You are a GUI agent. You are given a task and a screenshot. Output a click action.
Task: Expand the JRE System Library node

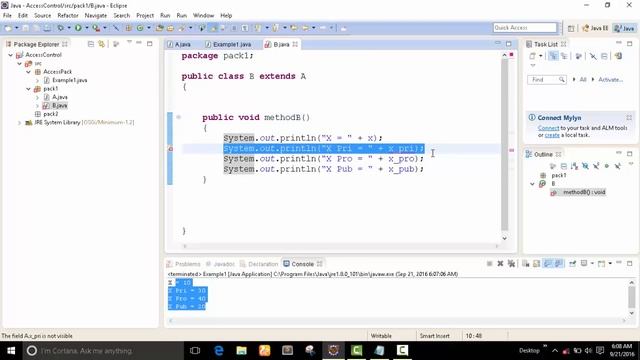[x=19, y=122]
